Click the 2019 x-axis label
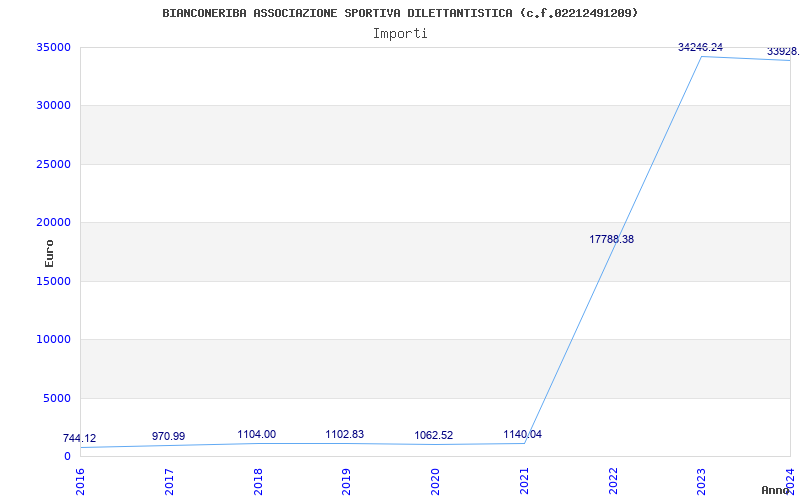This screenshot has width=800, height=500. pyautogui.click(x=346, y=481)
